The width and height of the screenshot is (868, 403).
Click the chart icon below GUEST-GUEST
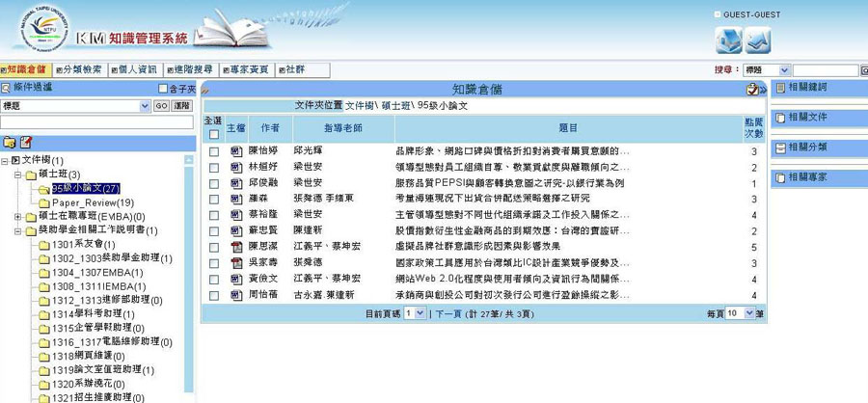[758, 40]
